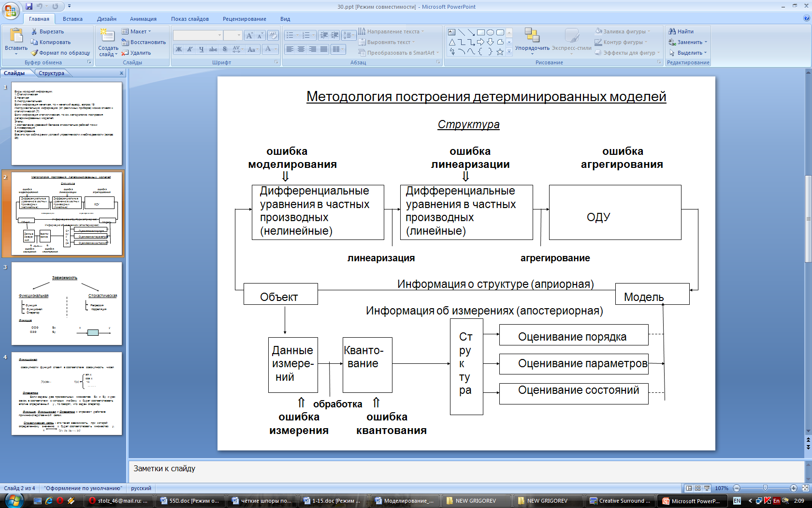Open the Показ слайдов ribbon tab
The height and width of the screenshot is (508, 812).
pos(190,19)
